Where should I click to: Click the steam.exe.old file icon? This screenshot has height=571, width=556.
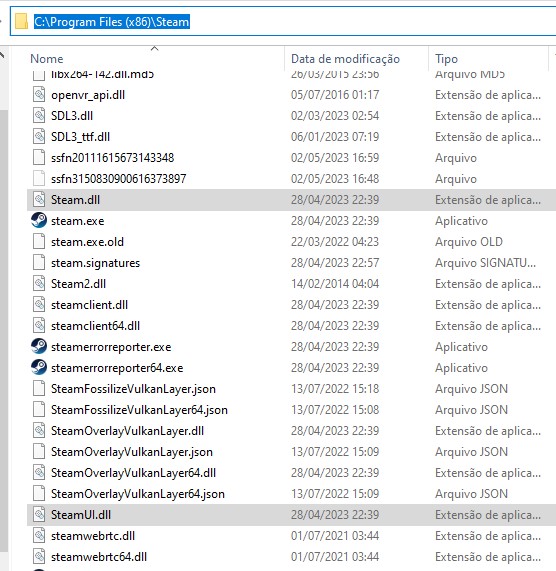pyautogui.click(x=39, y=242)
